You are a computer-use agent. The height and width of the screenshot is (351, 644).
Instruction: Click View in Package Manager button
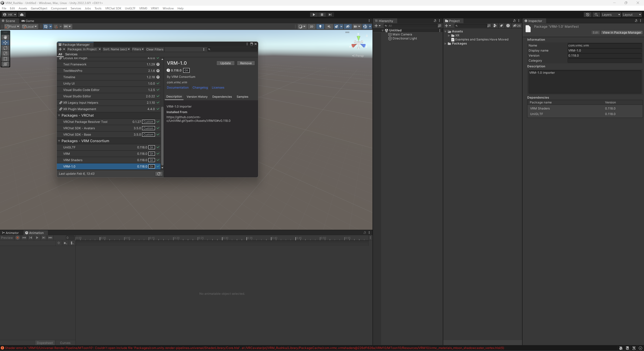pos(622,33)
